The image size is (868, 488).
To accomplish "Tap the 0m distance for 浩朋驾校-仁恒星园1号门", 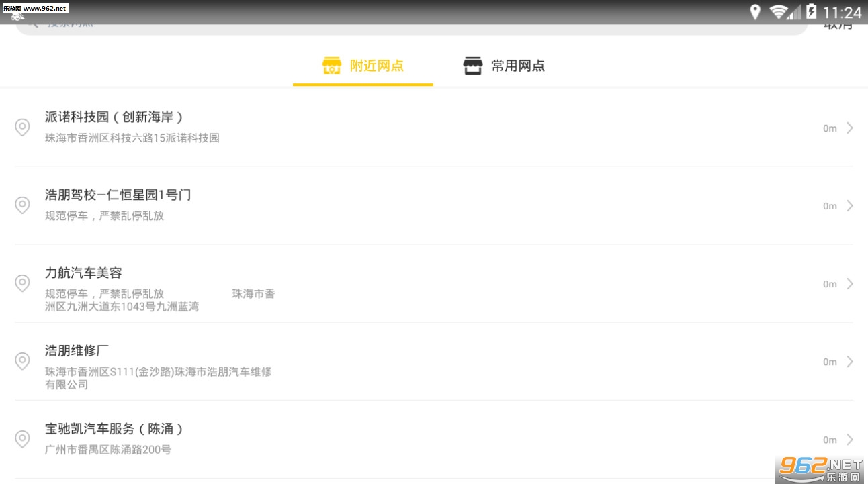I will [x=830, y=206].
